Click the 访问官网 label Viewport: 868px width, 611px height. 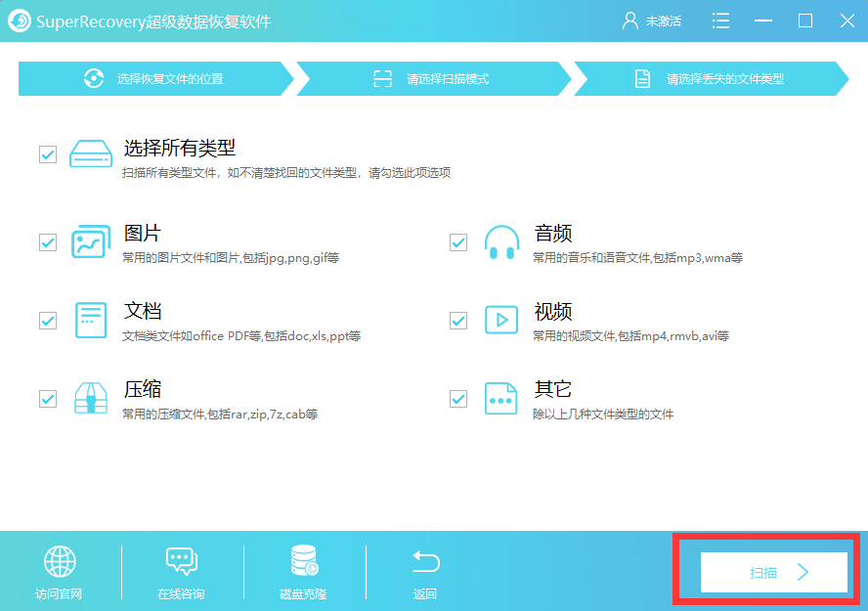pos(59,593)
